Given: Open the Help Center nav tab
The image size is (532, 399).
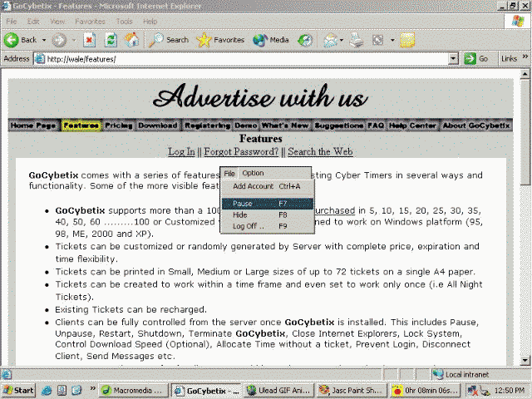Looking at the screenshot, I should [412, 126].
